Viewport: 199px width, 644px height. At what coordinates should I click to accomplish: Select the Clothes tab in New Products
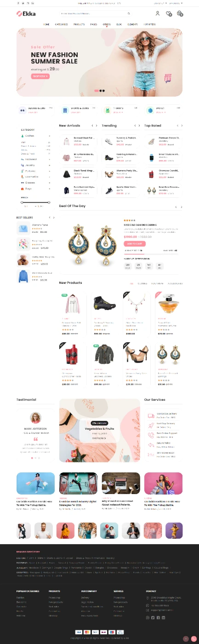[142, 284]
